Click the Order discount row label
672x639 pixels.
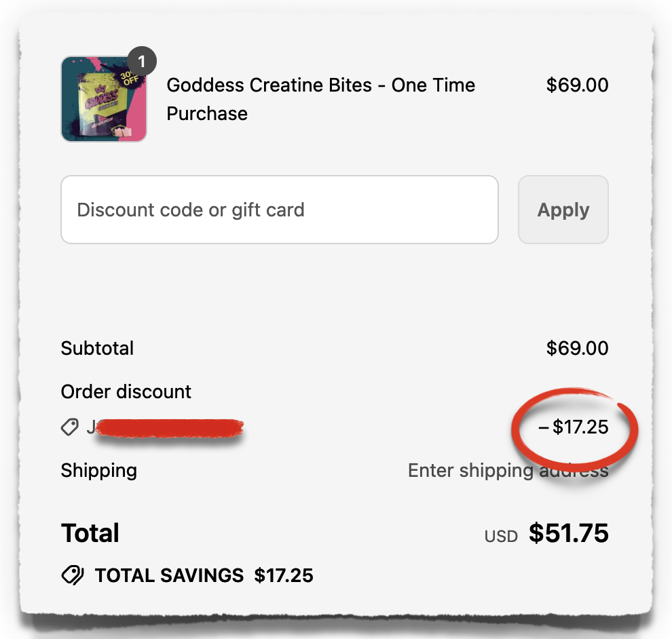click(x=126, y=391)
